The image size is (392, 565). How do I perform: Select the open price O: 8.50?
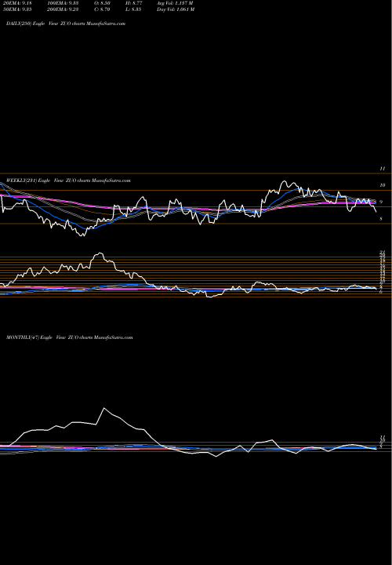click(102, 3)
